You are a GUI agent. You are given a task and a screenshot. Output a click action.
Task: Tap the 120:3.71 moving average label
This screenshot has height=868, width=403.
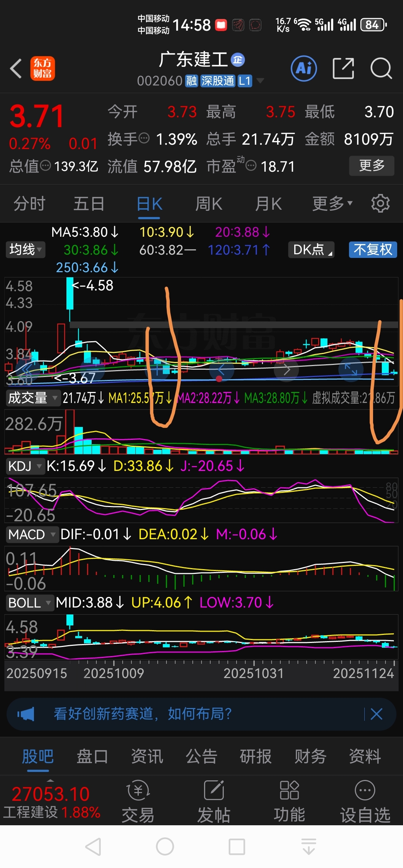[x=239, y=250]
